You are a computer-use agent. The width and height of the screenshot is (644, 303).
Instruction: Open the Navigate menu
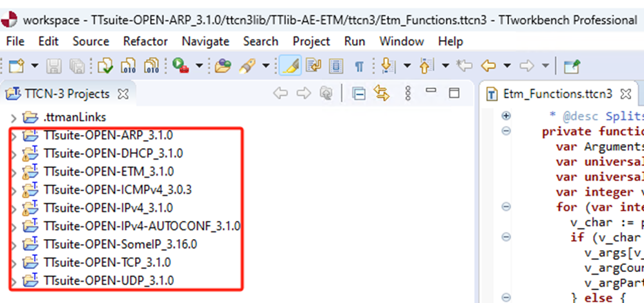pos(205,41)
